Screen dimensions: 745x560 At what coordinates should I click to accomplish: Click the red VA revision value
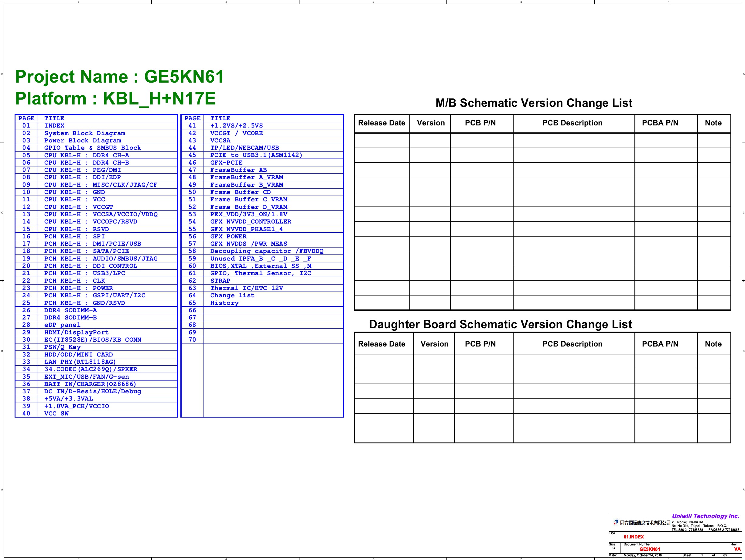(x=737, y=549)
